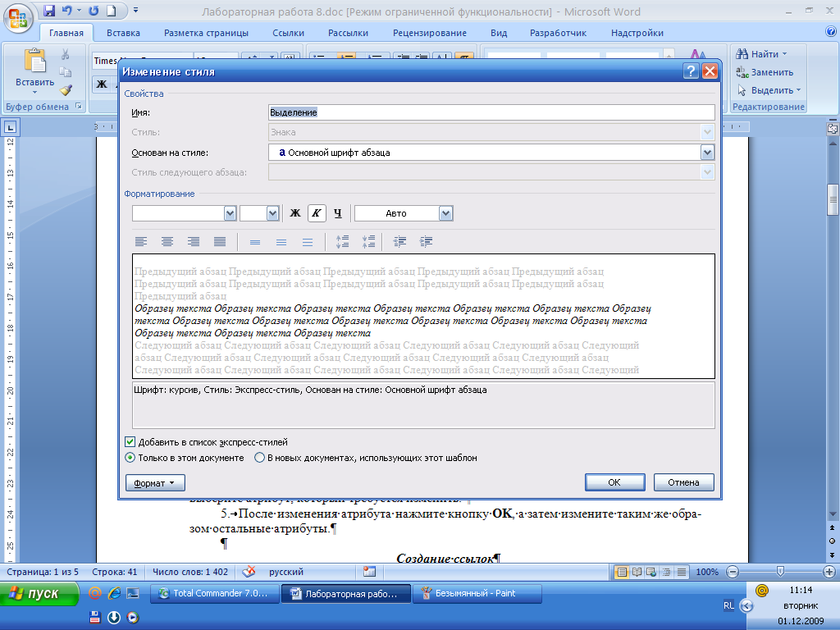Click the пуск Start button

(x=39, y=594)
